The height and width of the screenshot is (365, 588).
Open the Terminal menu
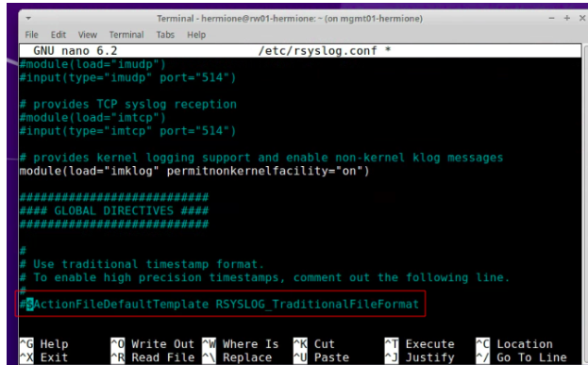[126, 35]
